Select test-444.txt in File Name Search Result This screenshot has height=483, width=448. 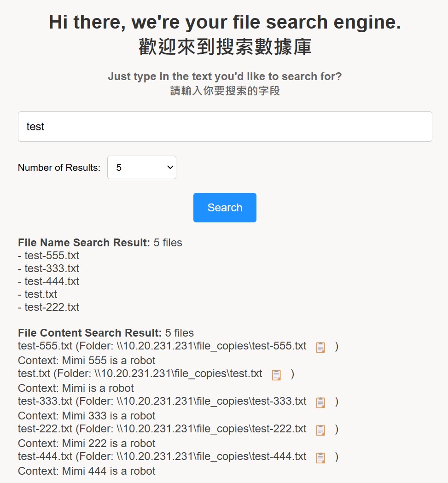(x=52, y=281)
